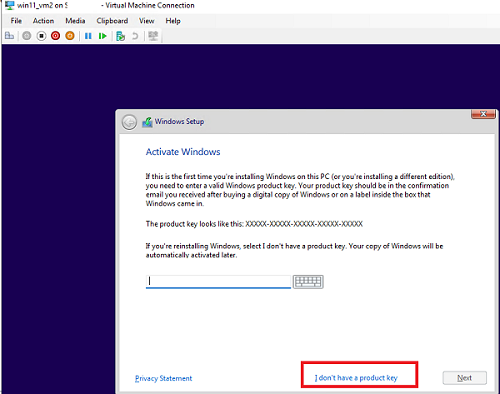Viewport: 500px width, 394px height.
Task: Pause the virtual machine with the blue icon
Action: [88, 36]
